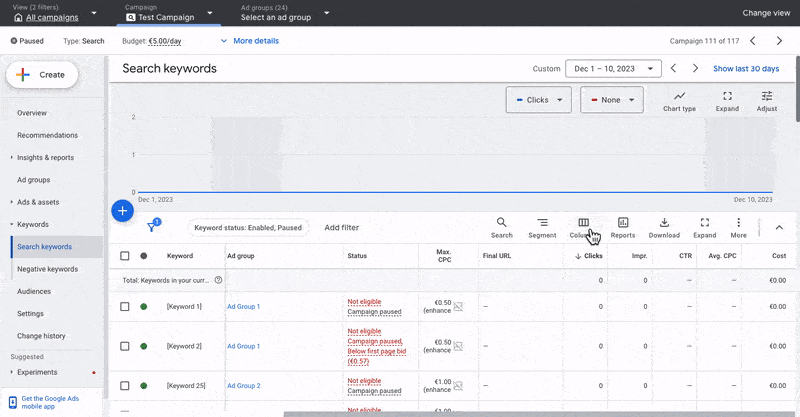Click the status dot column header
Image resolution: width=800 pixels, height=417 pixels.
144,256
